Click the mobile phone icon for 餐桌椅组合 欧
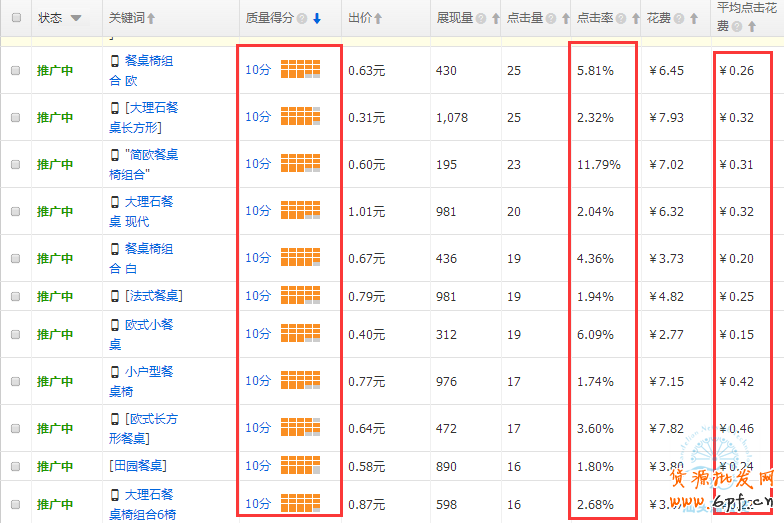 point(115,61)
